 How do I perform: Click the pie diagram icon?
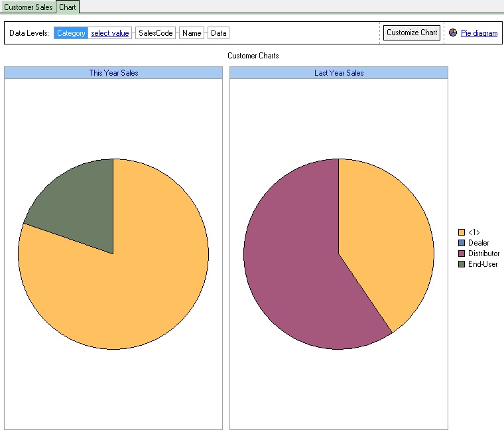tap(453, 33)
